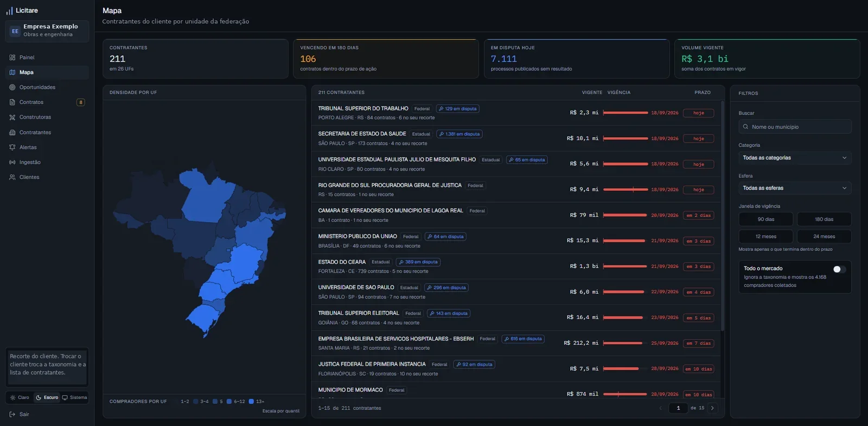Click the gavel icon in "616 em disputa"
The image size is (868, 426).
coord(507,339)
